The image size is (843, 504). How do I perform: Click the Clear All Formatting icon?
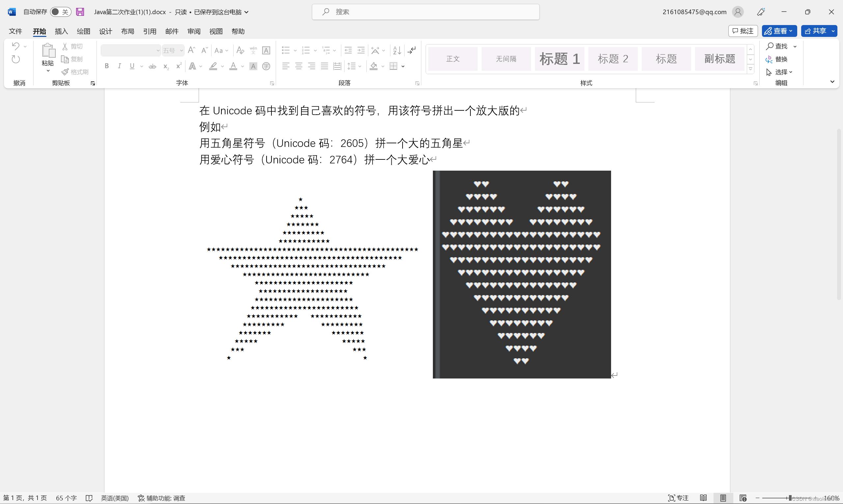tap(240, 50)
